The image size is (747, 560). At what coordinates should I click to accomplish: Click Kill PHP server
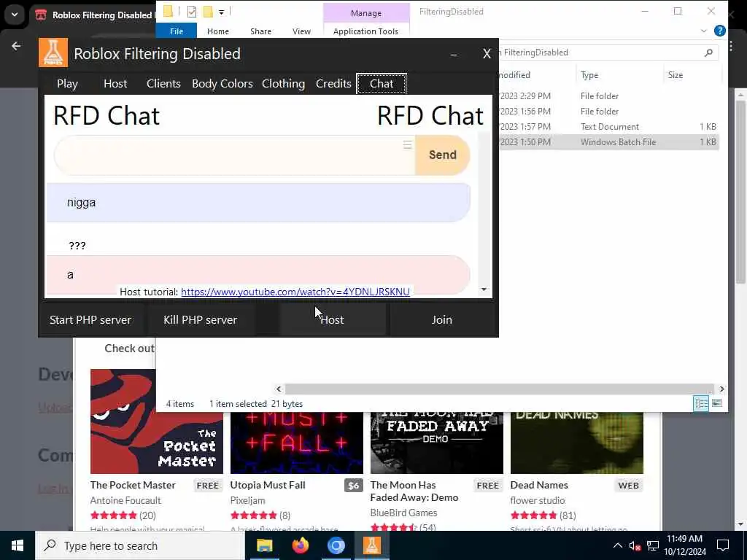[200, 320]
